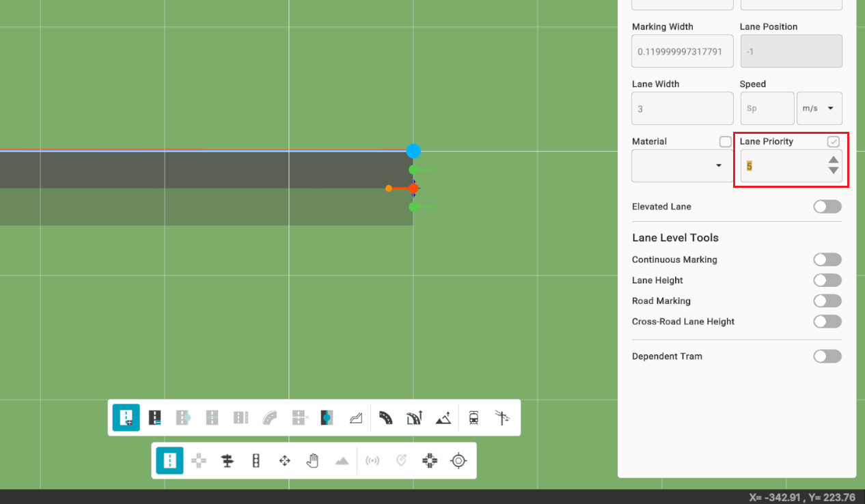
Task: Check the Material checkbox
Action: point(725,141)
